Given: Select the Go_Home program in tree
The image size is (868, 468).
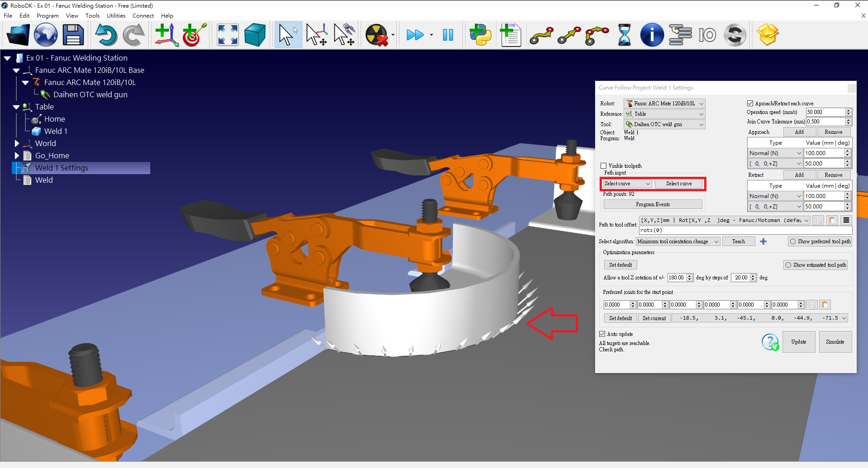Looking at the screenshot, I should pos(52,156).
